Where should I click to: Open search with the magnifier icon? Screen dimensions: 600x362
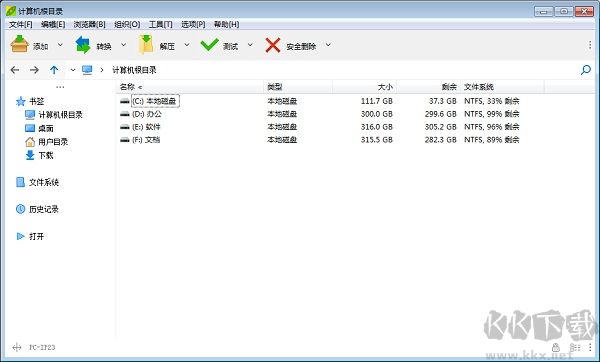click(x=586, y=70)
